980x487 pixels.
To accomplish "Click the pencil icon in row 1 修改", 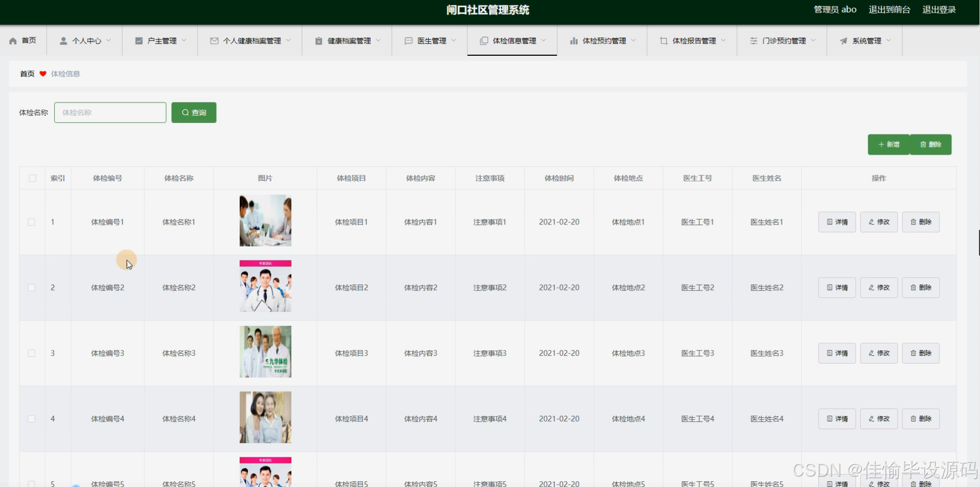I will click(x=871, y=222).
